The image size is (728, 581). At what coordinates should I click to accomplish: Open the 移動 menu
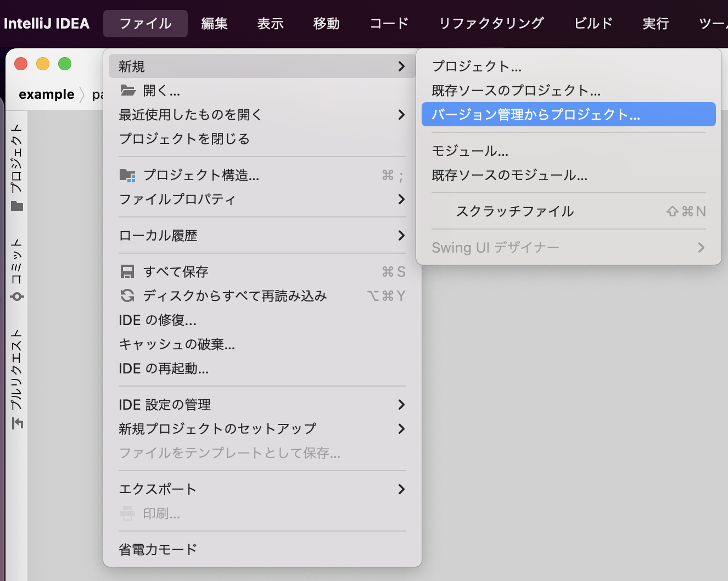(326, 24)
